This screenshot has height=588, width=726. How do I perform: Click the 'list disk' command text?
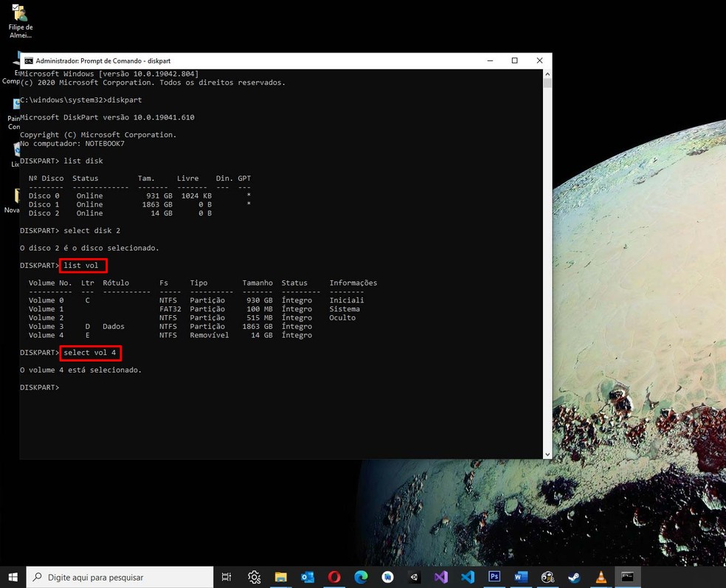83,161
